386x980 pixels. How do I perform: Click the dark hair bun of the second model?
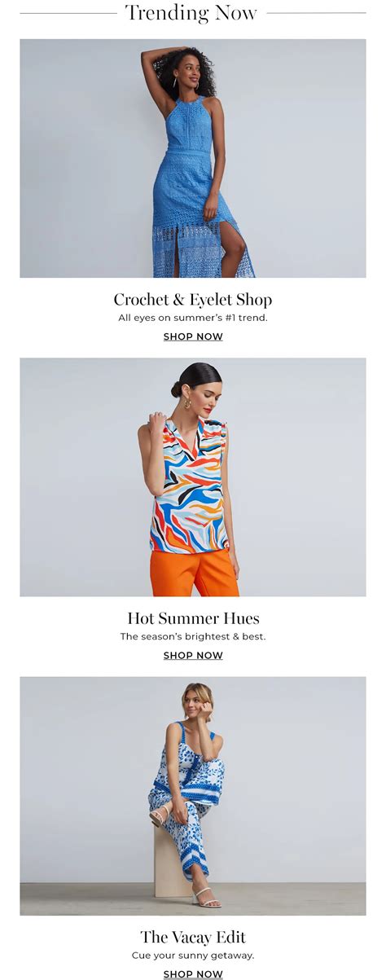pyautogui.click(x=177, y=389)
